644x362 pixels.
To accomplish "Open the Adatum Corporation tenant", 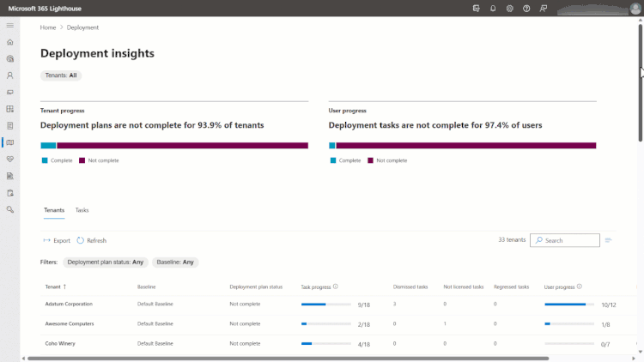I will pos(69,305).
